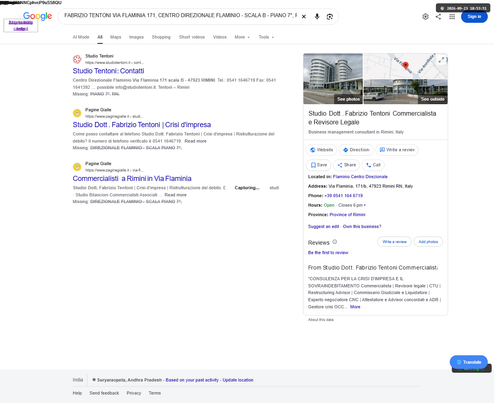
Task: Open Help link in footer
Action: (x=77, y=393)
